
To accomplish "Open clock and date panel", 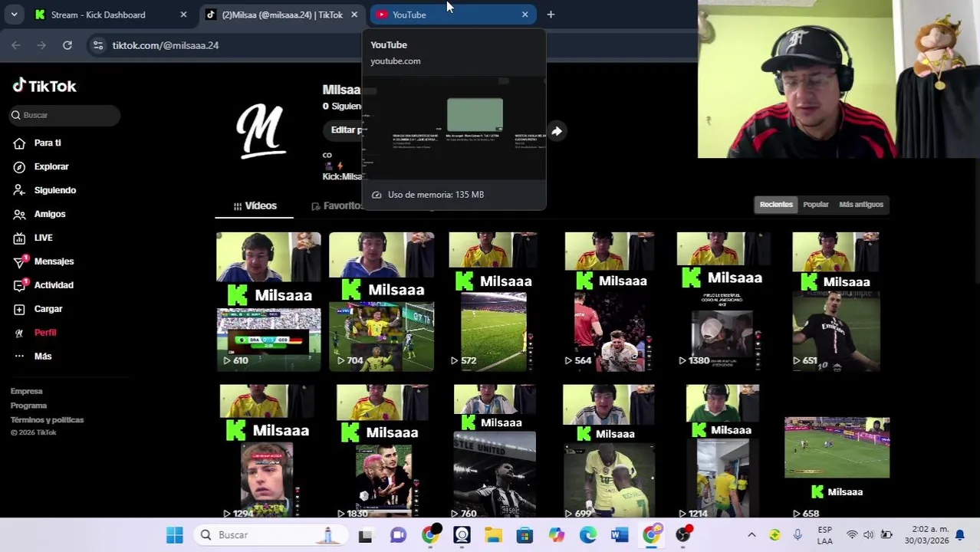I will (x=926, y=535).
